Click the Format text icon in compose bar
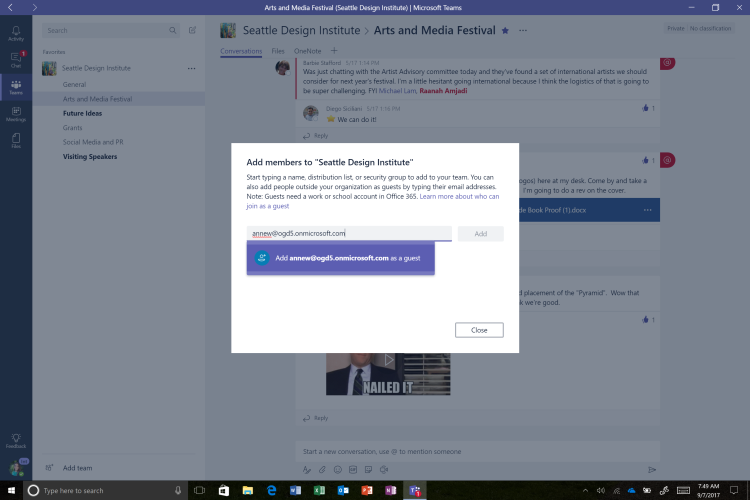 click(x=307, y=470)
